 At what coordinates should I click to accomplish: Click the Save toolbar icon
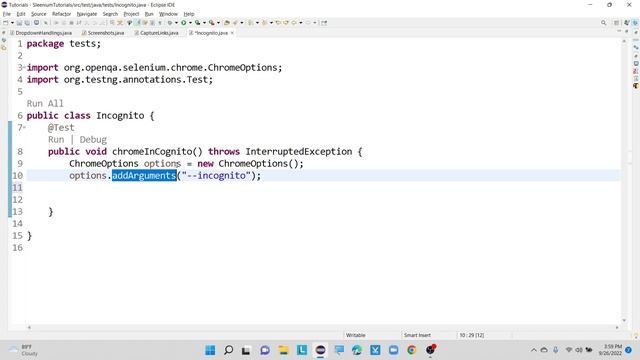(19, 23)
